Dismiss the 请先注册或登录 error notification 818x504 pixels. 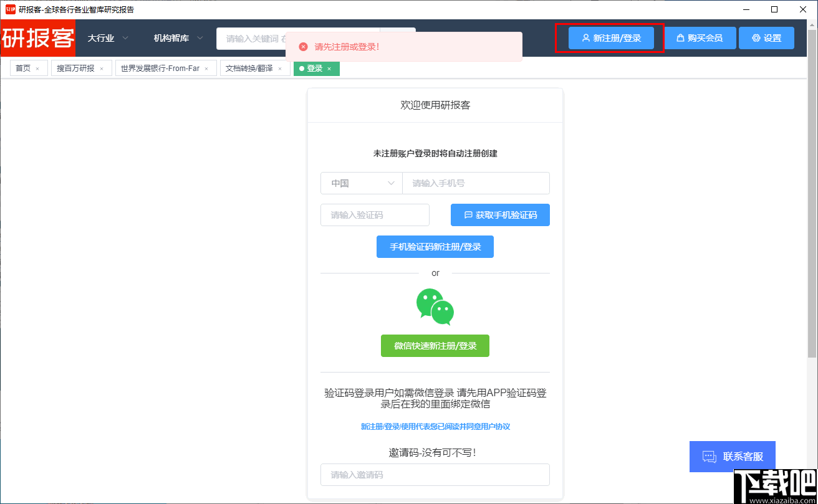click(x=303, y=46)
